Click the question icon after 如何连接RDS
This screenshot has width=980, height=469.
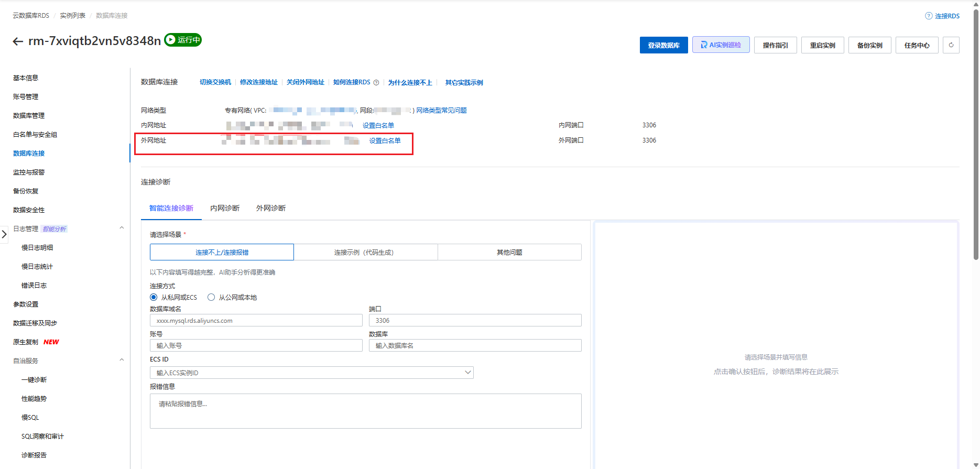[x=376, y=83]
